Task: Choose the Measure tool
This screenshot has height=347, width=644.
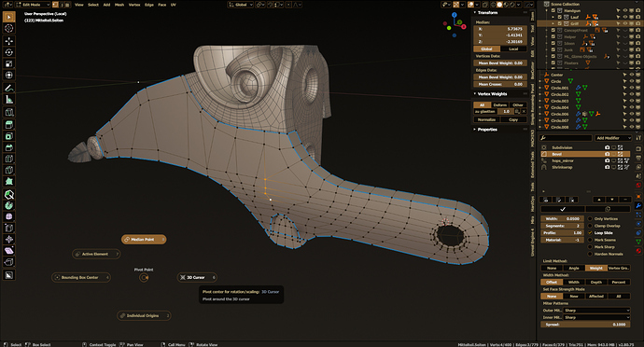Action: 9,100
